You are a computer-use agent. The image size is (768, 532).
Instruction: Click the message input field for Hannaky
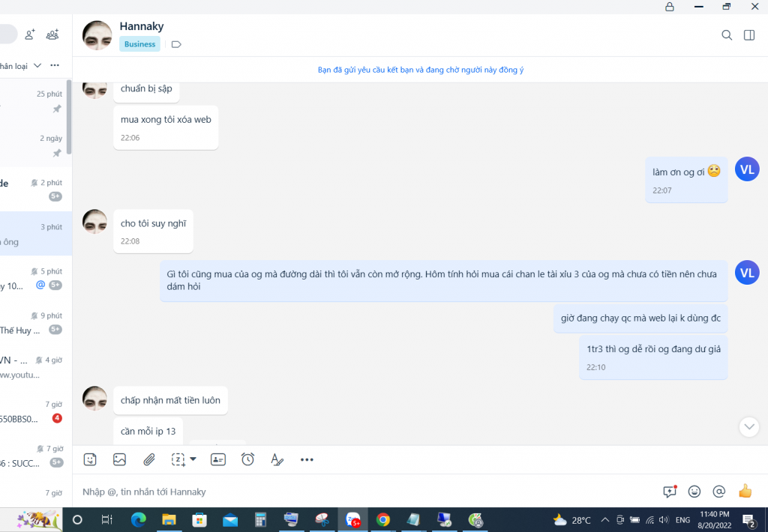(x=360, y=492)
